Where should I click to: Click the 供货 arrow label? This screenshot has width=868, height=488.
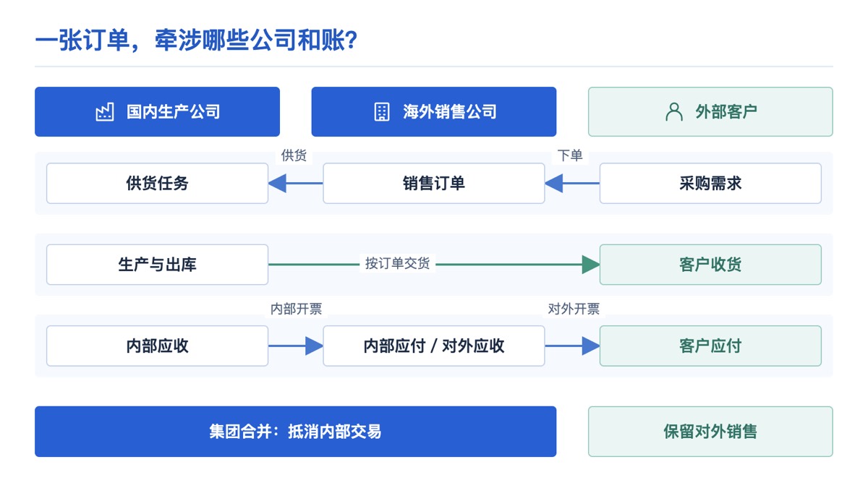pos(294,155)
